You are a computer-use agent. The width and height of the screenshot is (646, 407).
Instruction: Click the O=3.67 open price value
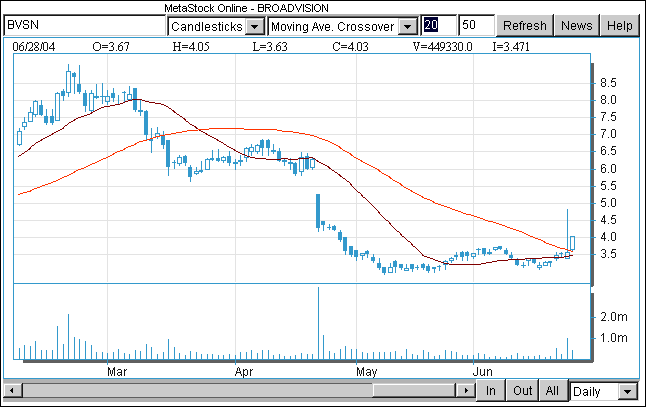[111, 47]
